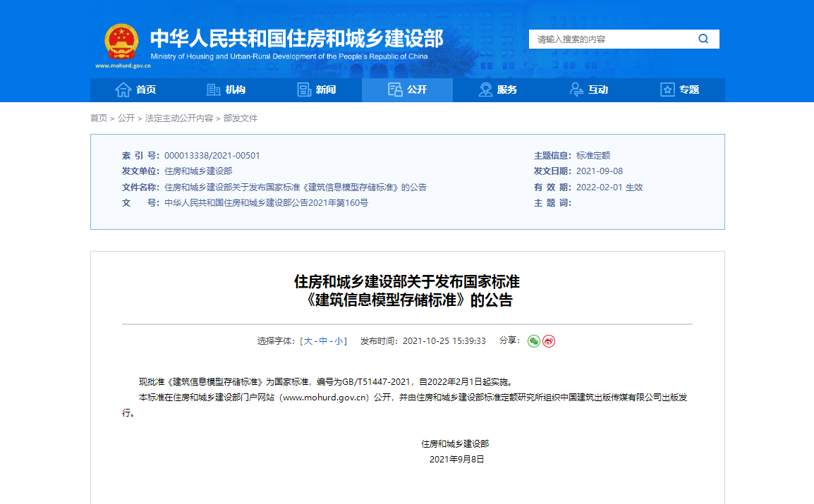Click the interaction icon beside 互动

(x=576, y=90)
